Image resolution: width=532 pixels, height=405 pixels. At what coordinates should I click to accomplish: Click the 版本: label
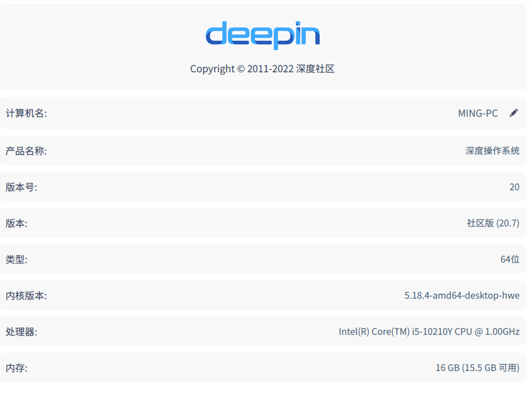16,224
